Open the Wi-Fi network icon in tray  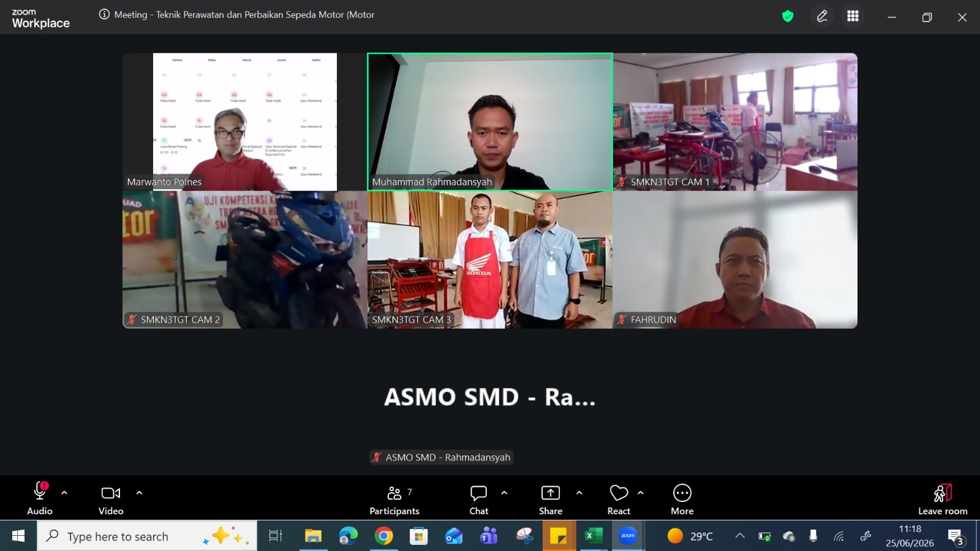click(x=839, y=536)
